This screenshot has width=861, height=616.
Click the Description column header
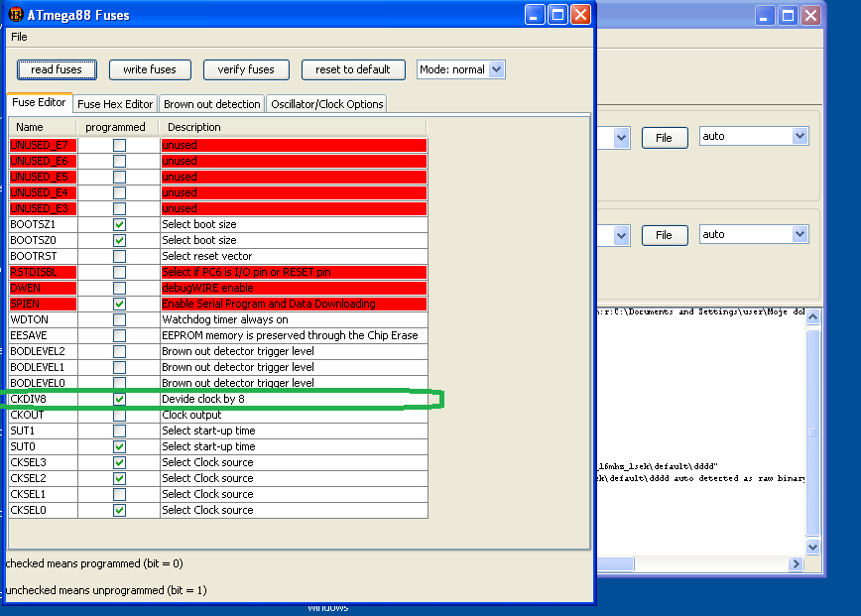click(293, 127)
